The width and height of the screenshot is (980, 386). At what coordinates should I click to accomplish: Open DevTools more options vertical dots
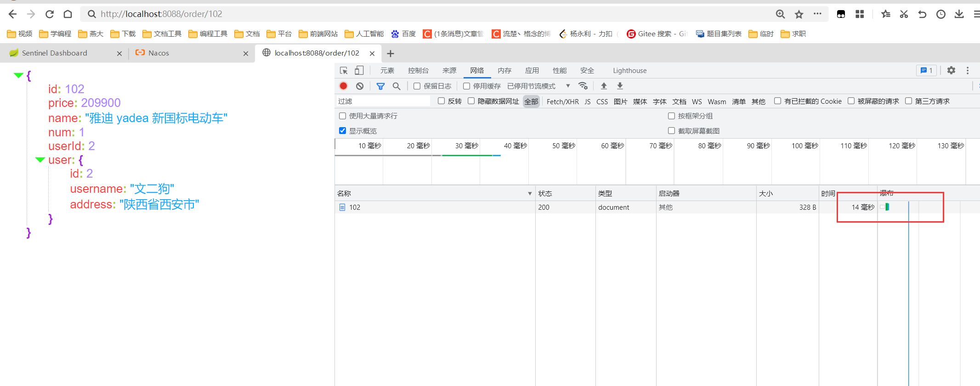pyautogui.click(x=968, y=70)
